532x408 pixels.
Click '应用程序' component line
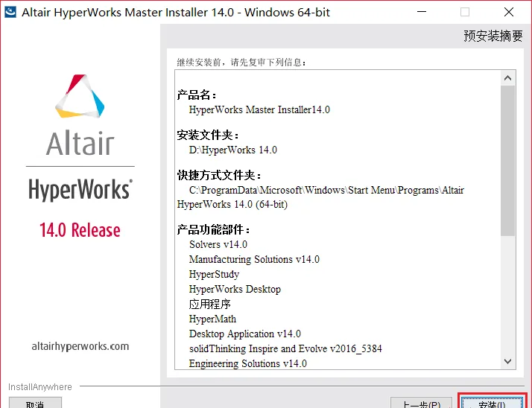click(209, 304)
